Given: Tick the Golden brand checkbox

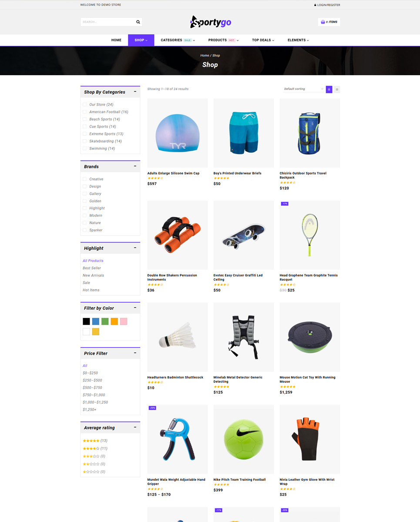Looking at the screenshot, I should tap(85, 201).
